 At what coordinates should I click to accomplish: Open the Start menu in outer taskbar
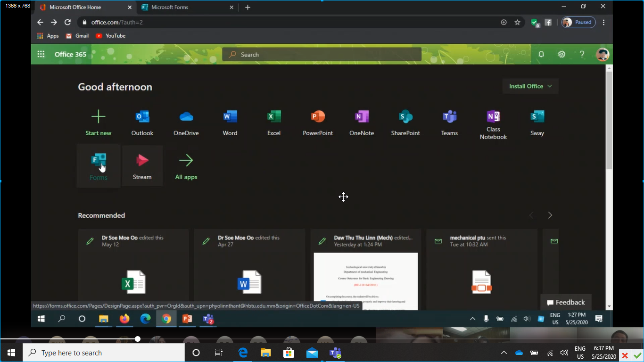(11, 353)
